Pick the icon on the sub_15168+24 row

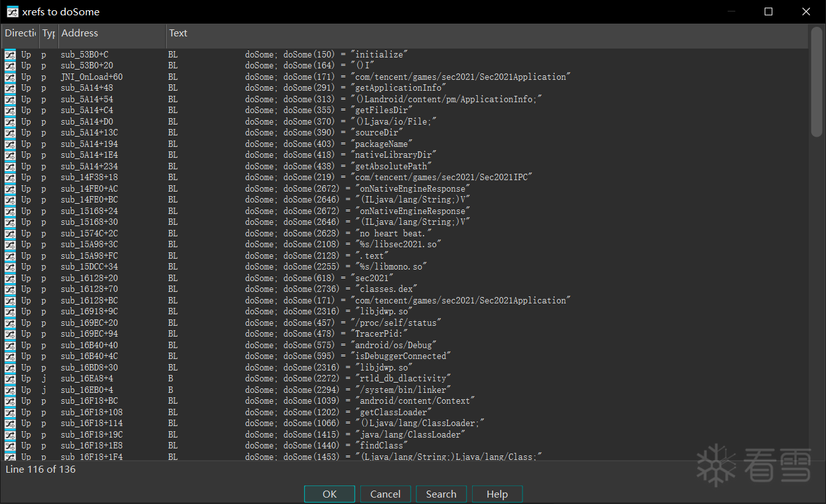tap(10, 211)
